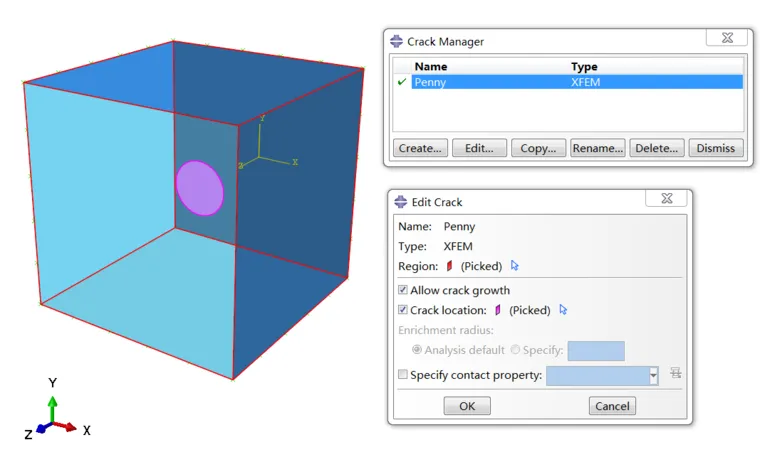The height and width of the screenshot is (457, 760).
Task: Click the Copy... button in Crack Manager
Action: pyautogui.click(x=538, y=148)
